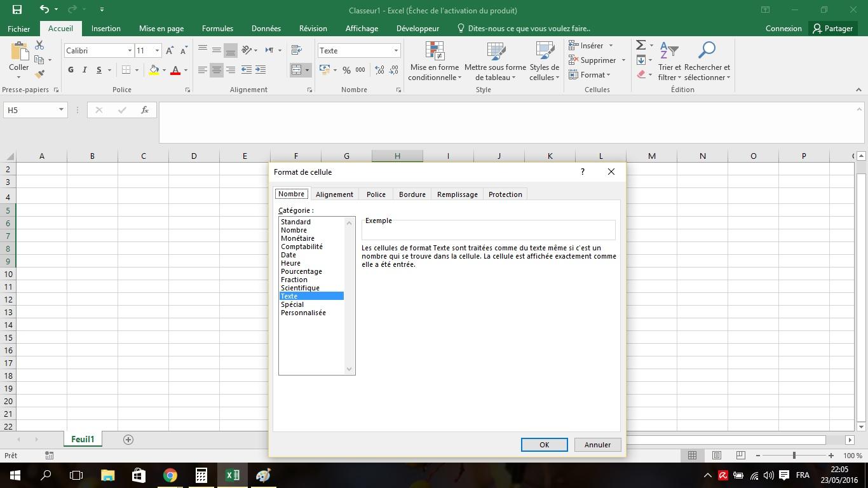This screenshot has height=488, width=868.
Task: Switch to Remplissage tab in dialog
Action: [458, 194]
